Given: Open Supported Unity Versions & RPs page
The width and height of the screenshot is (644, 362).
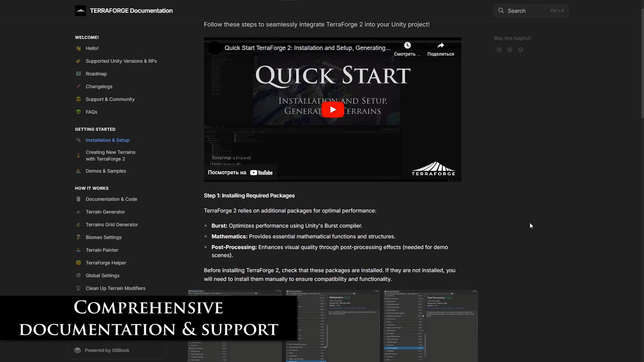Looking at the screenshot, I should pos(121,61).
